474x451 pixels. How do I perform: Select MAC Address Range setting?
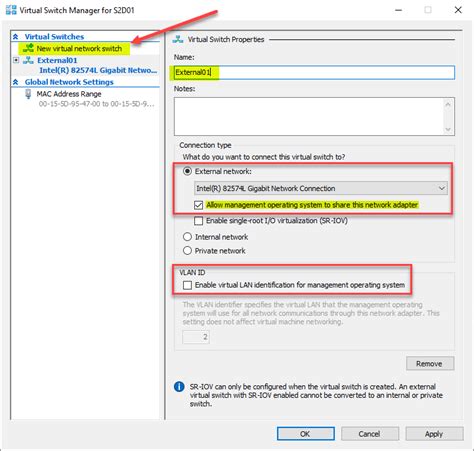click(x=69, y=94)
